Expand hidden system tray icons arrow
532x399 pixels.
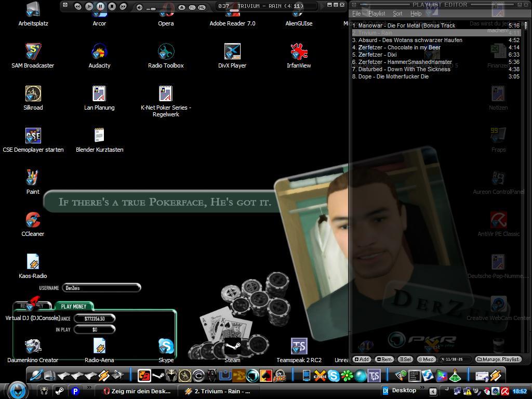coord(433,391)
